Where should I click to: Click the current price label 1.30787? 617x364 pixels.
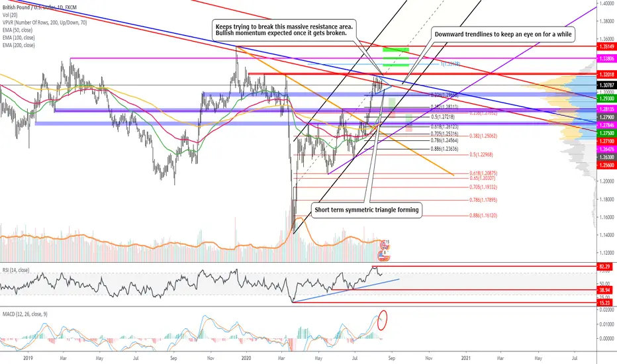(x=606, y=85)
